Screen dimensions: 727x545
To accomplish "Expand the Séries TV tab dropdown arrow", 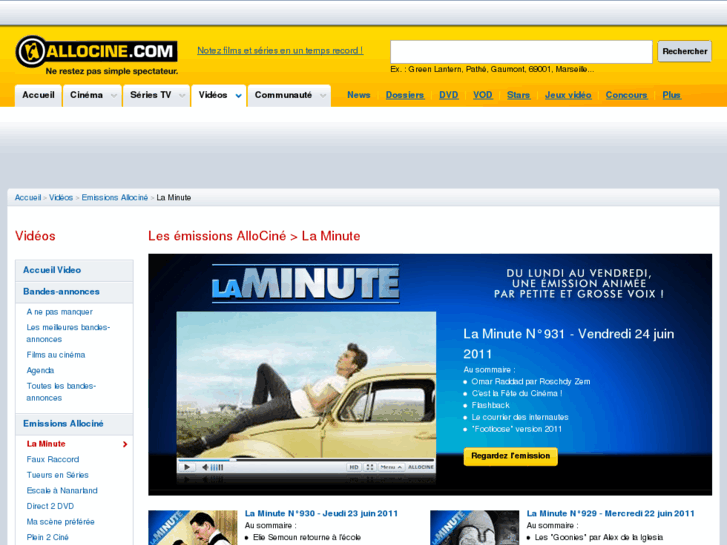I will click(182, 96).
